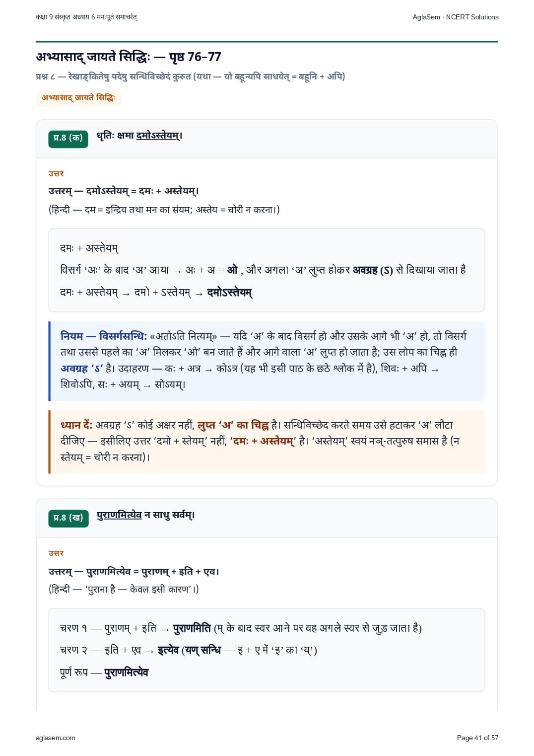This screenshot has height=756, width=534.
Task: Click the नियम — विसर्गसन्धिः blue heading
Action: pos(104,336)
